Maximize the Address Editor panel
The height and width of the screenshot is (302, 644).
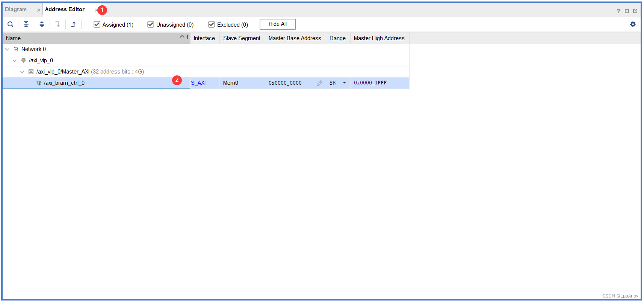point(627,11)
